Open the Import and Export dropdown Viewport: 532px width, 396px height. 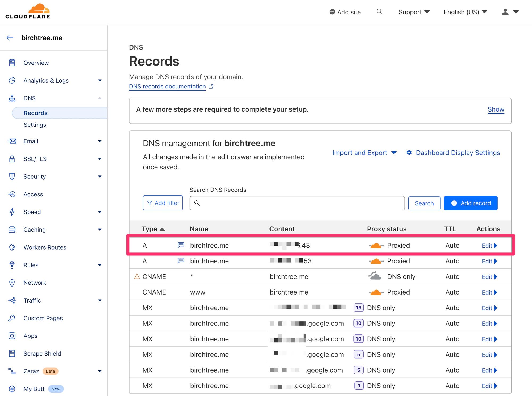coord(364,153)
